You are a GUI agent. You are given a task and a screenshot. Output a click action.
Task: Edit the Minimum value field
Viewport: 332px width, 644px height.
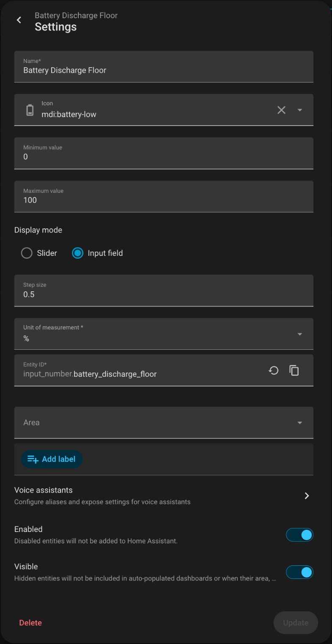pyautogui.click(x=164, y=153)
